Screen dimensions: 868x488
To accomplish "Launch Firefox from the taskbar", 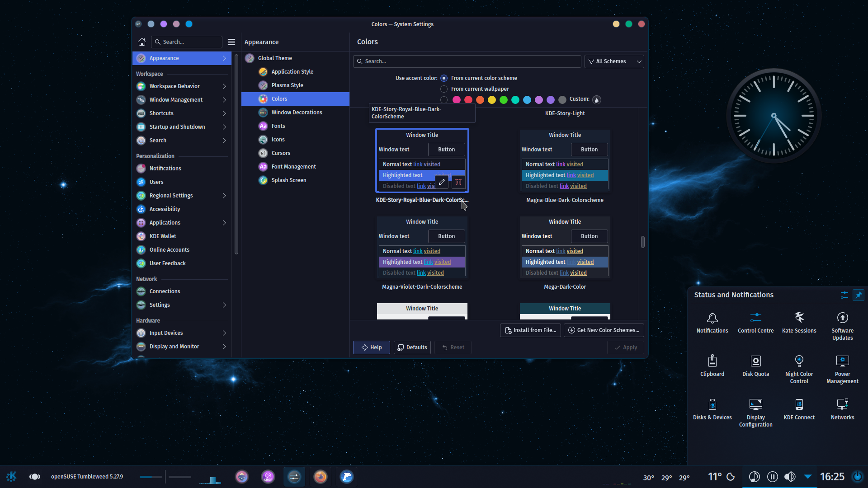I will tap(321, 477).
